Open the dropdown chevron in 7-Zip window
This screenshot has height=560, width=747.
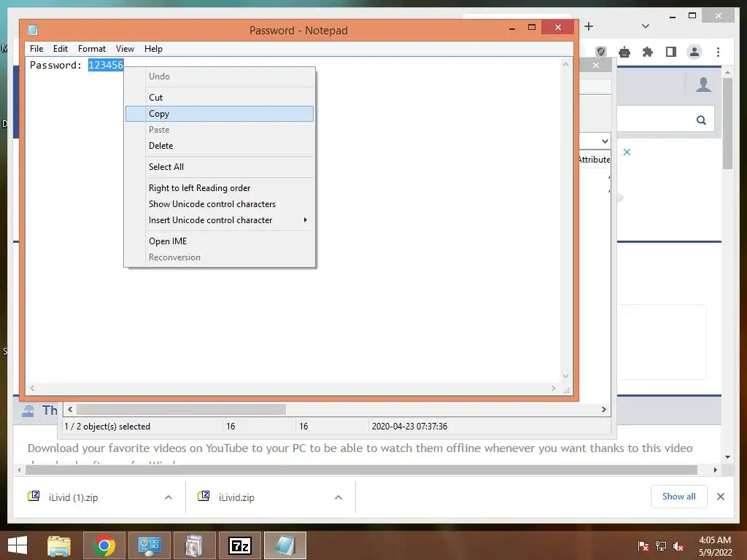point(605,141)
